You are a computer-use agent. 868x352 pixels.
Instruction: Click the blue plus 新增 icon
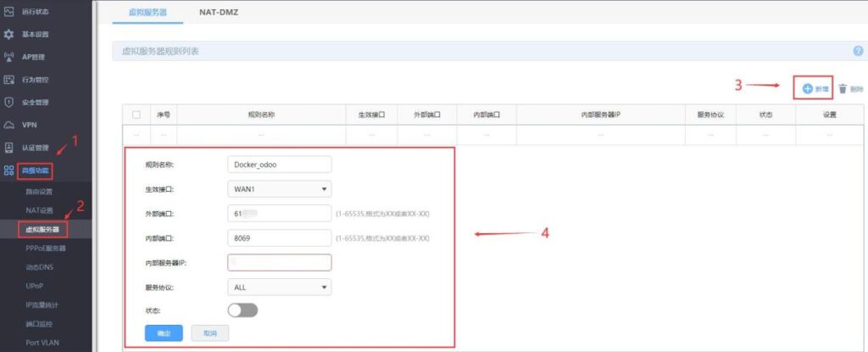808,89
